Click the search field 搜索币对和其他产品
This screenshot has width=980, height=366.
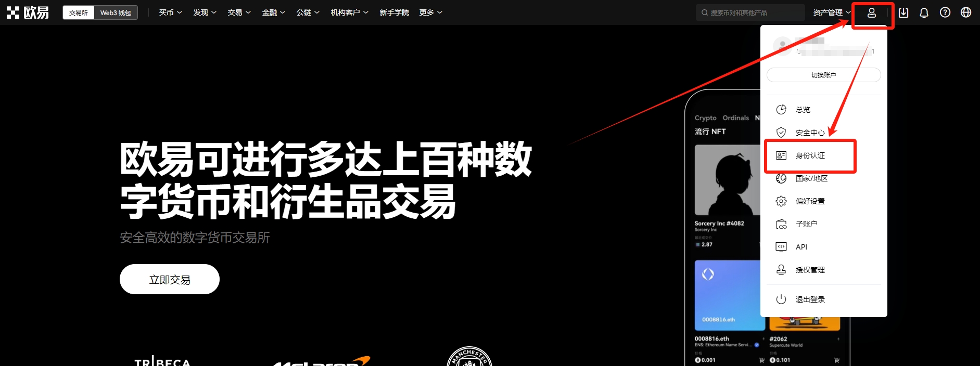750,12
